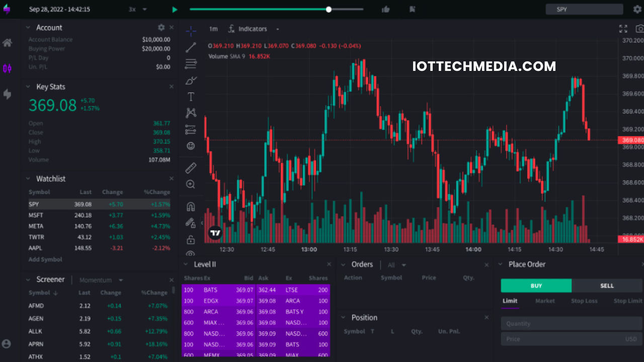The width and height of the screenshot is (644, 362).
Task: Select the forecast and measurement tool
Action: [191, 130]
